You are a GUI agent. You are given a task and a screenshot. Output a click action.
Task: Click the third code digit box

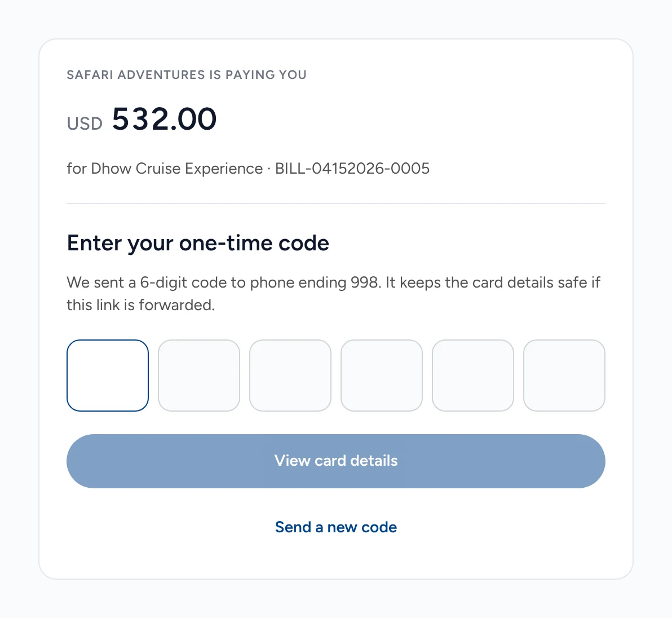pyautogui.click(x=290, y=376)
